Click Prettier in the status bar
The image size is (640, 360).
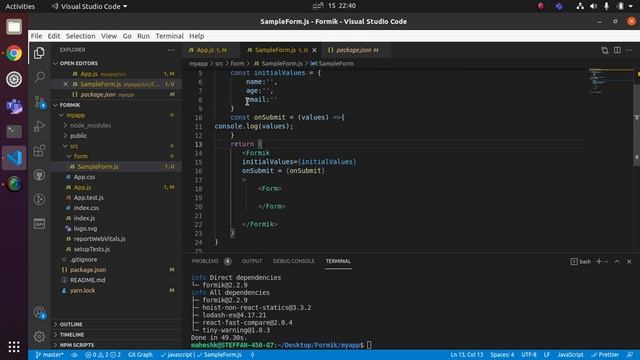pos(605,355)
